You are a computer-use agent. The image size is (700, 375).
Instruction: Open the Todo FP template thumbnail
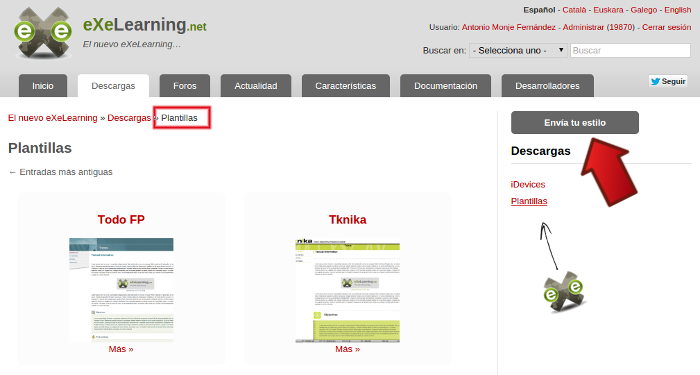[x=121, y=290]
